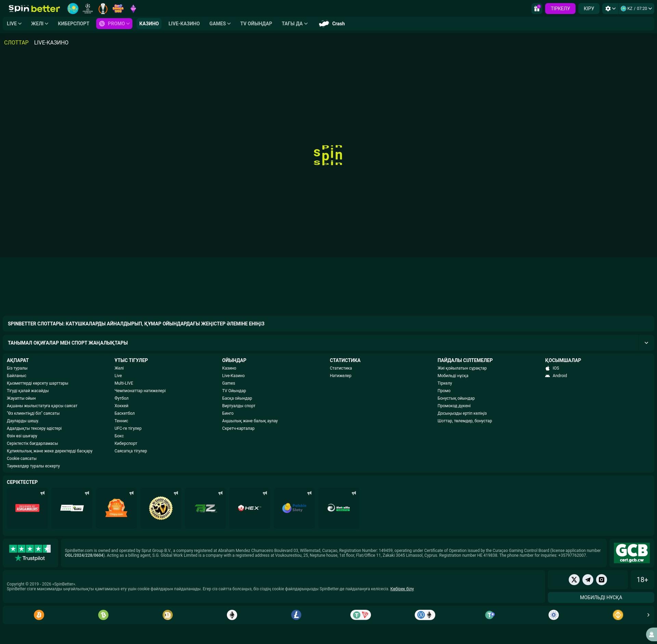Click the ТІРКЕЛУ registration button
657x644 pixels.
click(x=560, y=9)
